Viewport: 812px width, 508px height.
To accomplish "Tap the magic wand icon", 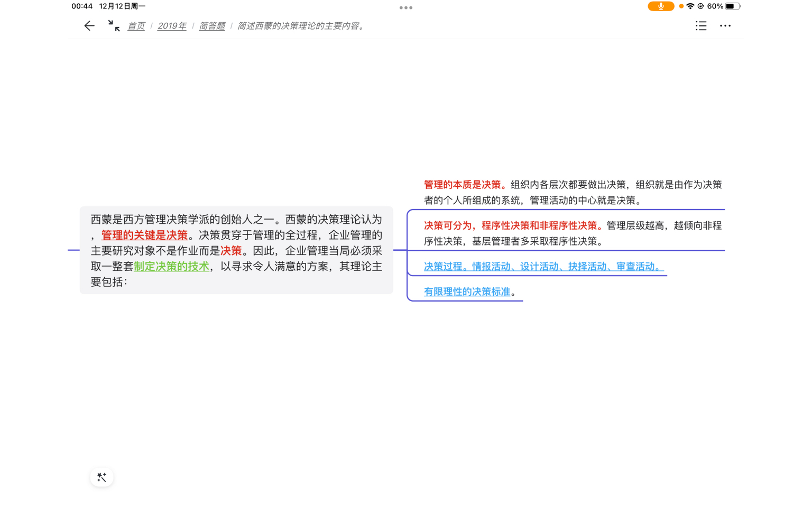I will [102, 477].
